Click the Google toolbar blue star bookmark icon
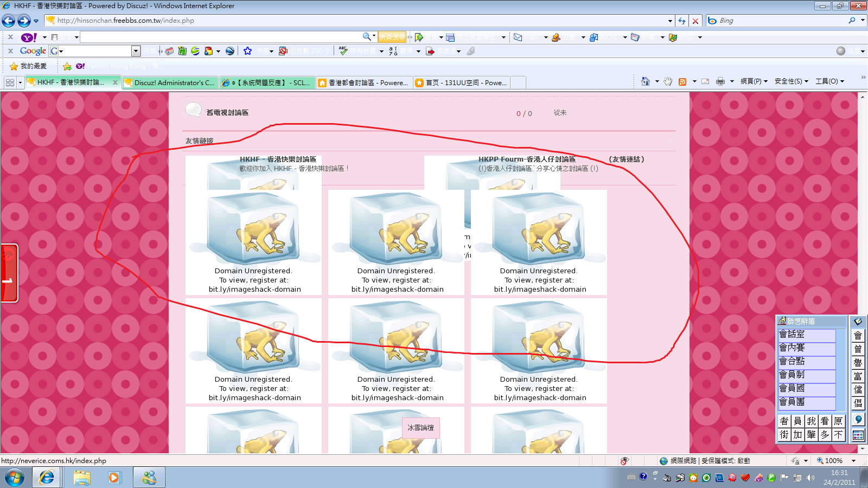Screen dimensions: 868x488 point(247,51)
